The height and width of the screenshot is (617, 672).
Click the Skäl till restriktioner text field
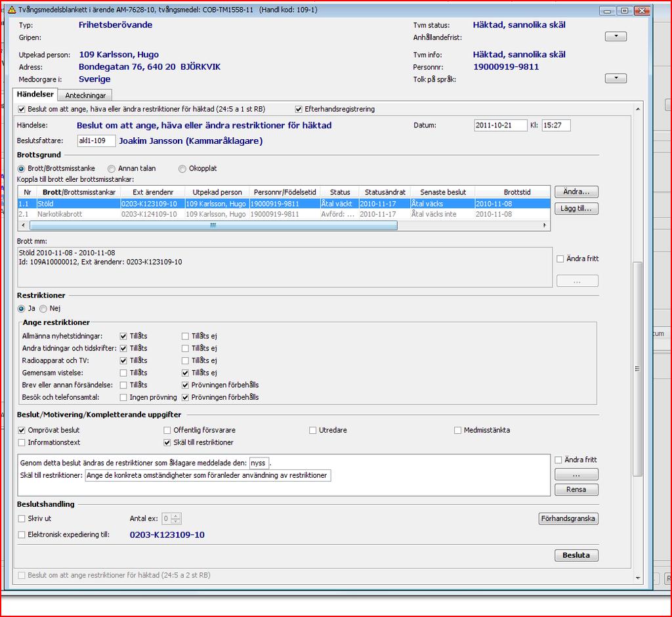(x=208, y=475)
